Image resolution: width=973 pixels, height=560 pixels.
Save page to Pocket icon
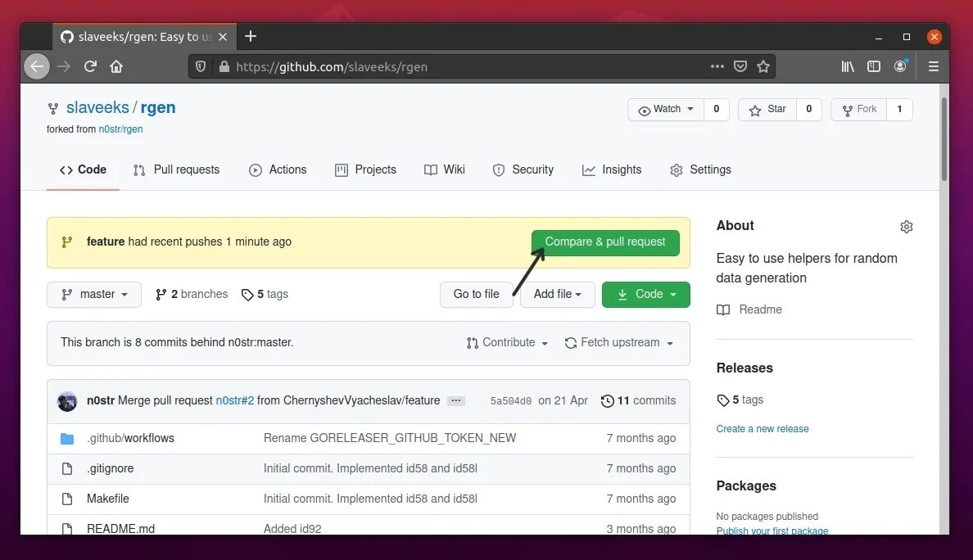click(x=740, y=66)
